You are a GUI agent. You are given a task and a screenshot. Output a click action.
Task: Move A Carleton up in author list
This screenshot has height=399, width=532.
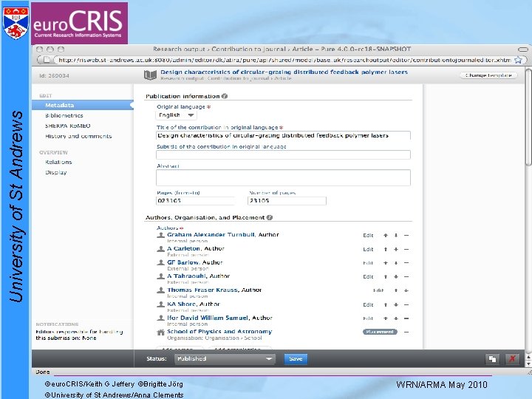click(386, 249)
